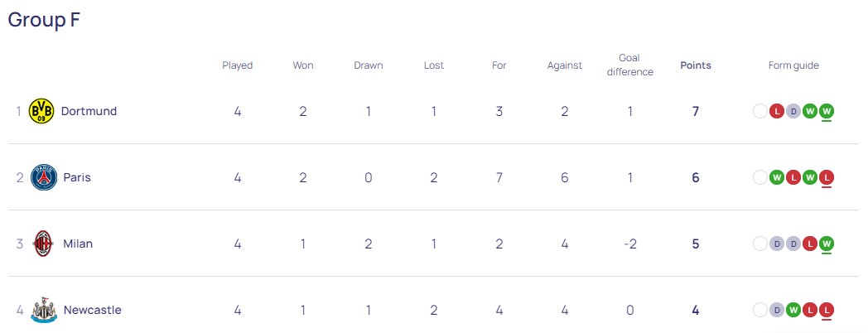The width and height of the screenshot is (868, 333).
Task: Click the Points column header
Action: 696,65
